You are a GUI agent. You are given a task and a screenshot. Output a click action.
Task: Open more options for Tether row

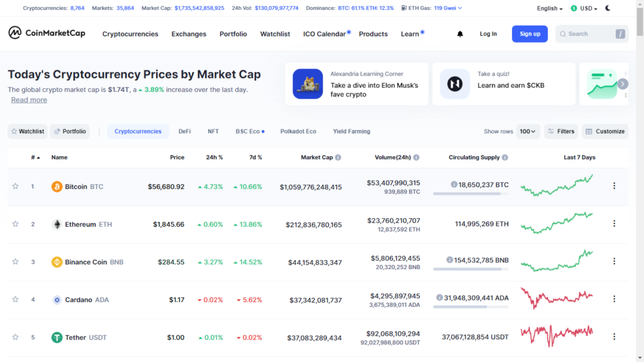pyautogui.click(x=614, y=337)
